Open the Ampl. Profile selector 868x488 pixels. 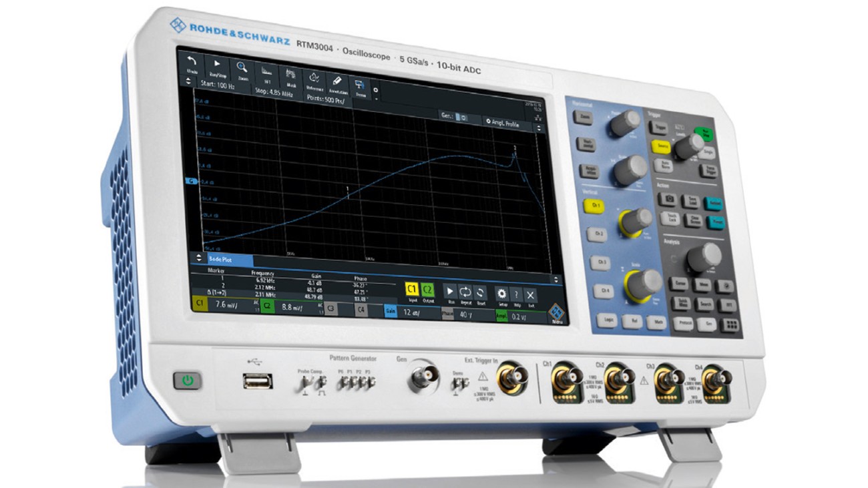[x=507, y=124]
